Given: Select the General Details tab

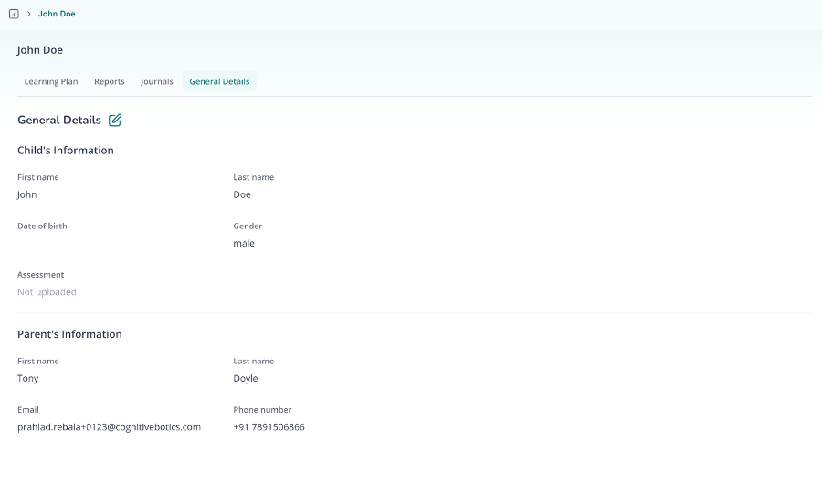Looking at the screenshot, I should click(219, 82).
